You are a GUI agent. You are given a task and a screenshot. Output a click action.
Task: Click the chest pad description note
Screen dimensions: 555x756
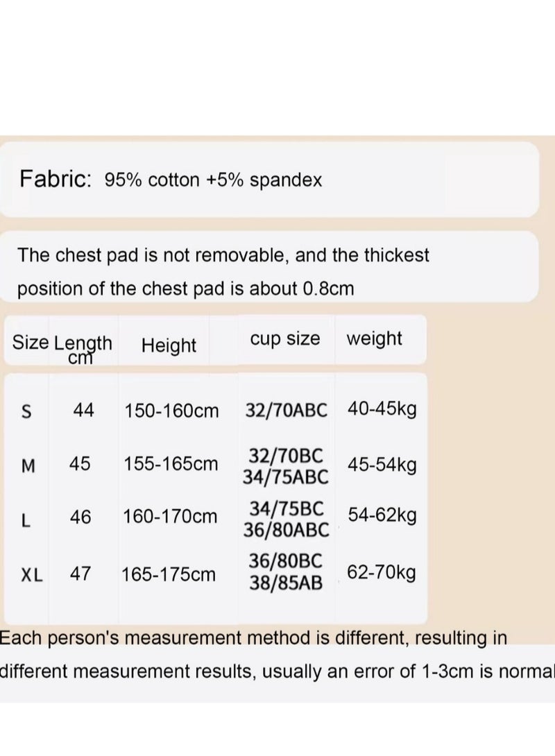(x=223, y=271)
